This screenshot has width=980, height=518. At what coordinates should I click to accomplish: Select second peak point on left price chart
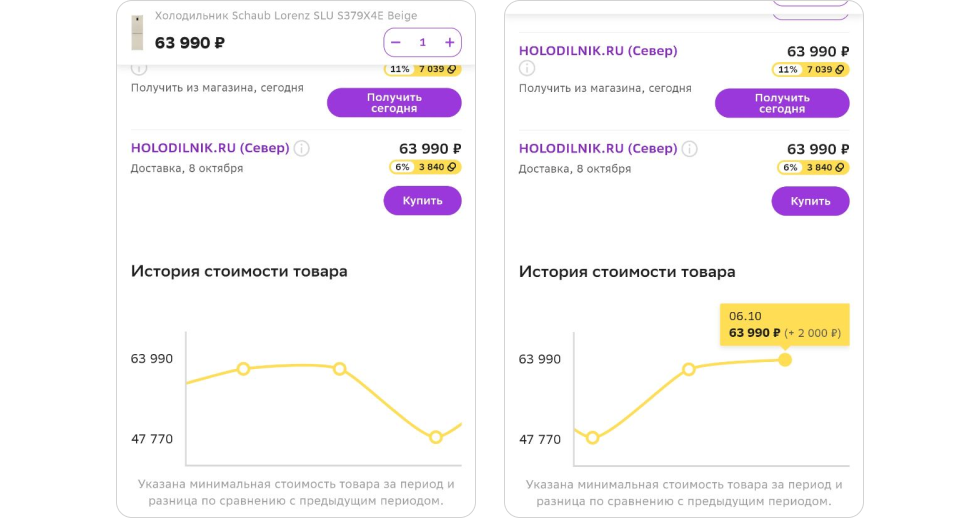pyautogui.click(x=339, y=369)
